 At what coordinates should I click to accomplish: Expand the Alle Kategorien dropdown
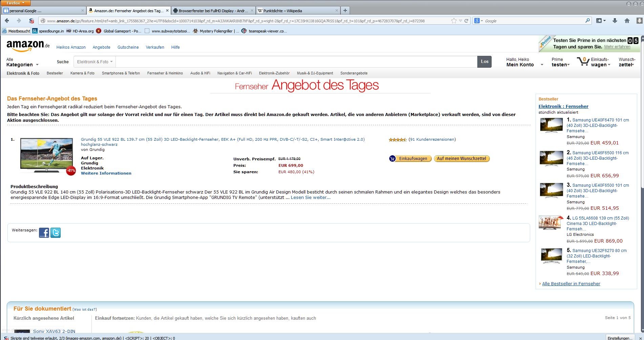click(x=22, y=62)
